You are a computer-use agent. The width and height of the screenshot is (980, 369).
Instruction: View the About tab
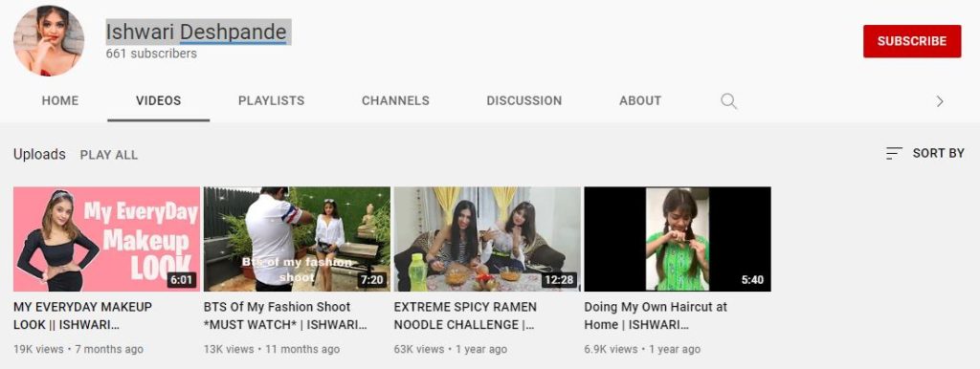click(x=640, y=100)
